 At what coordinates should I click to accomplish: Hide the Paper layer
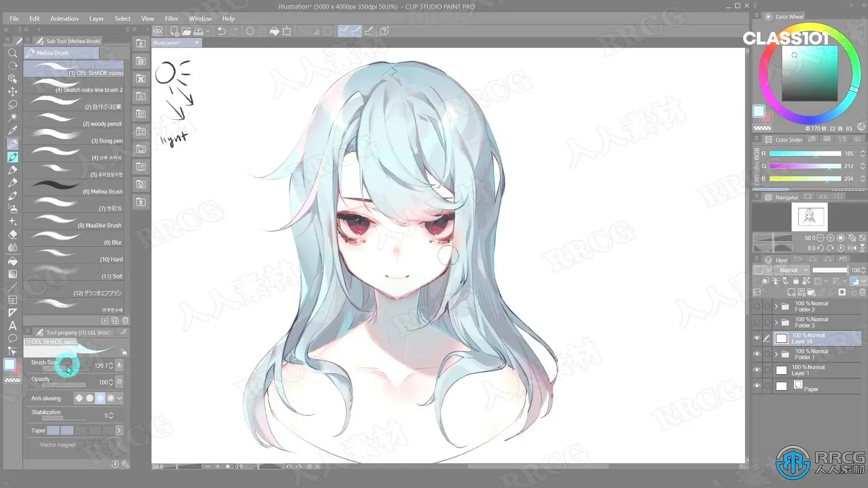(757, 386)
